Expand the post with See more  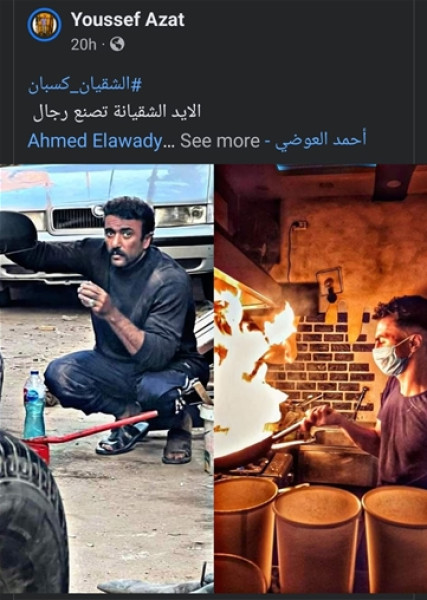pyautogui.click(x=220, y=141)
